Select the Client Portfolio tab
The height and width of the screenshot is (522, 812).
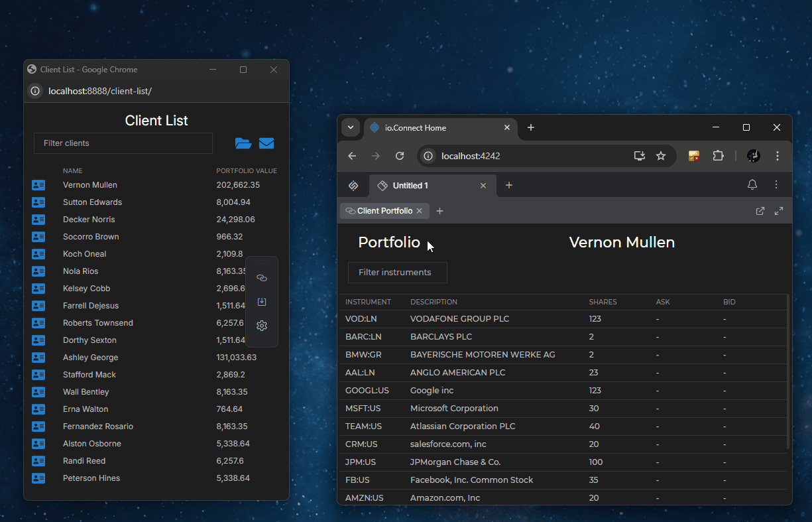click(x=384, y=211)
